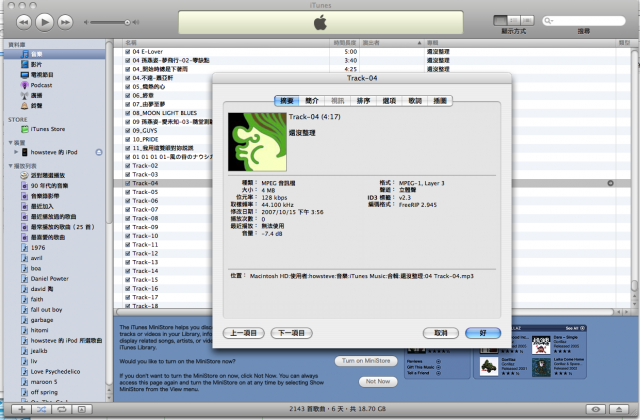
Task: Click the Time column header
Action: tap(344, 43)
